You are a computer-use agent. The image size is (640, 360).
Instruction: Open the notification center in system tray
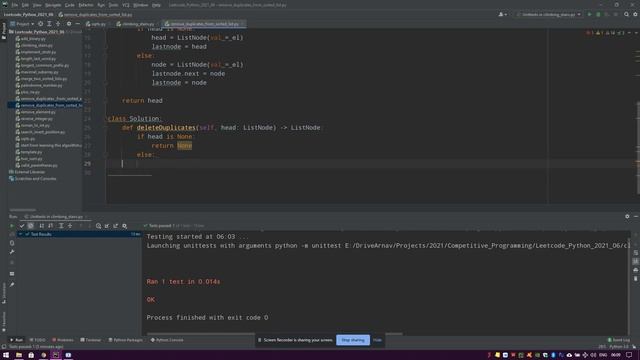coord(629,355)
